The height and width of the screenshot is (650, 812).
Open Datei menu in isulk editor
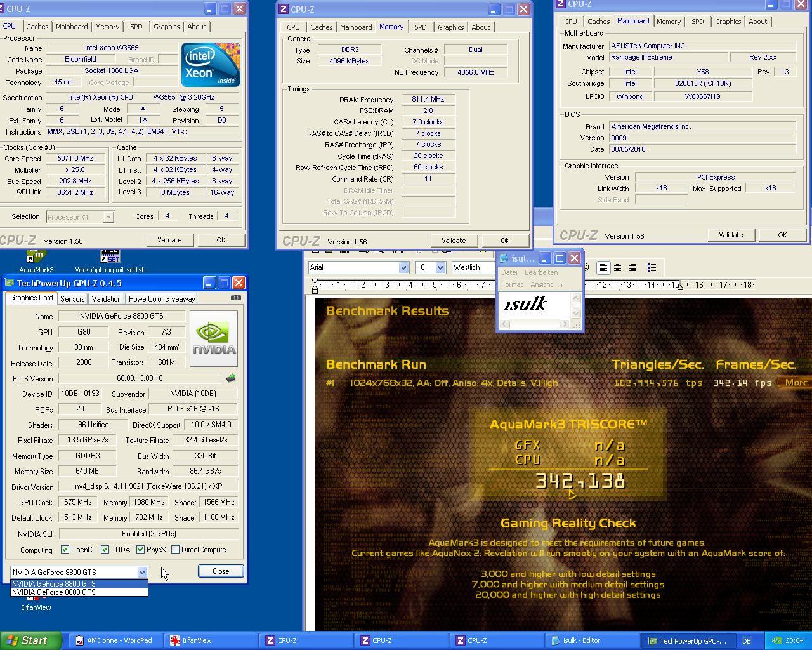pyautogui.click(x=509, y=272)
